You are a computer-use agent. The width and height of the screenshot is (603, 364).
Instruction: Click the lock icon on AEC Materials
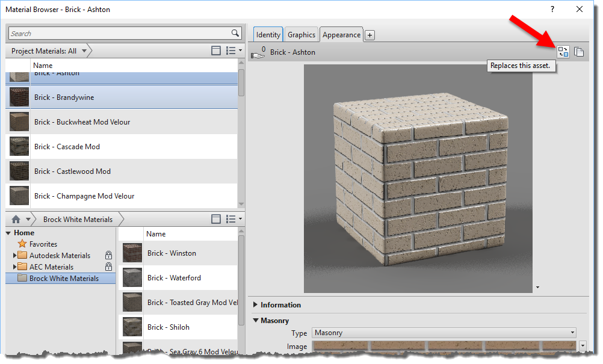[108, 267]
